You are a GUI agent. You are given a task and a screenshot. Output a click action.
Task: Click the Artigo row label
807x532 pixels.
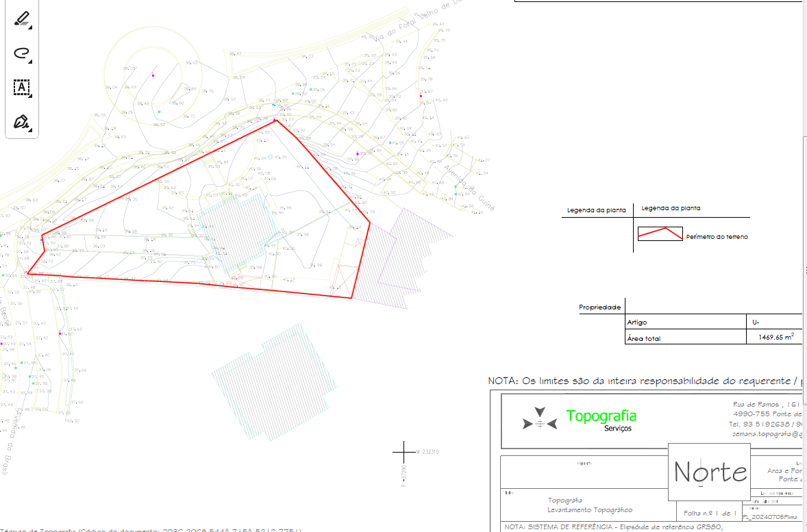click(636, 322)
